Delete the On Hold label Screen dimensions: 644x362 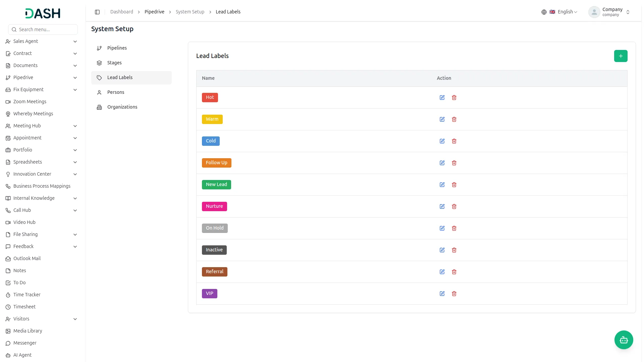454,228
